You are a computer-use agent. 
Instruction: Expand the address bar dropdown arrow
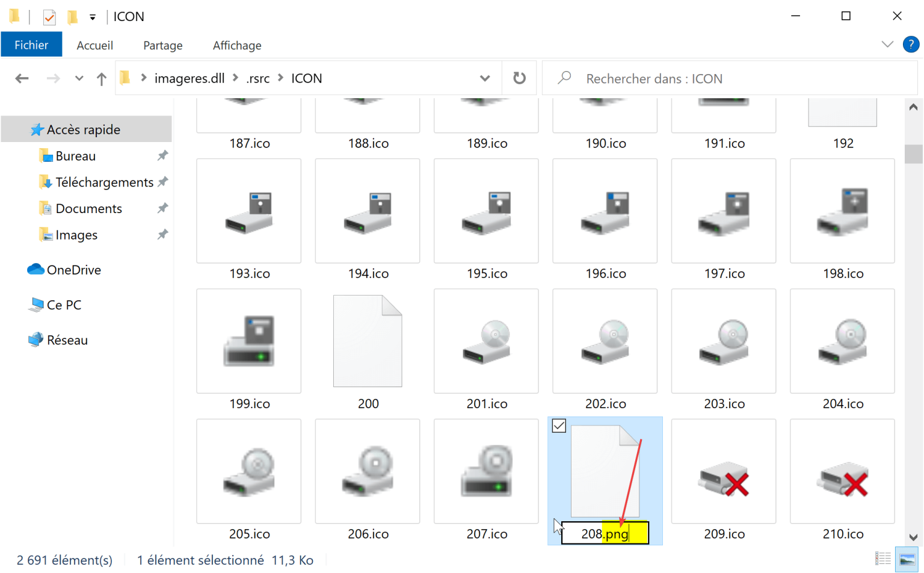coord(485,78)
